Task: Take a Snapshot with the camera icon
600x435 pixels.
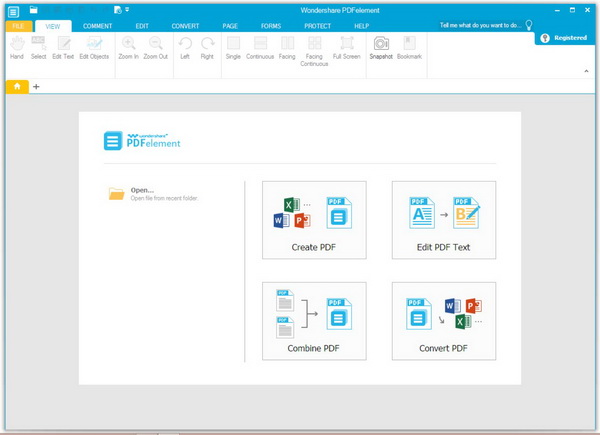Action: click(x=382, y=47)
